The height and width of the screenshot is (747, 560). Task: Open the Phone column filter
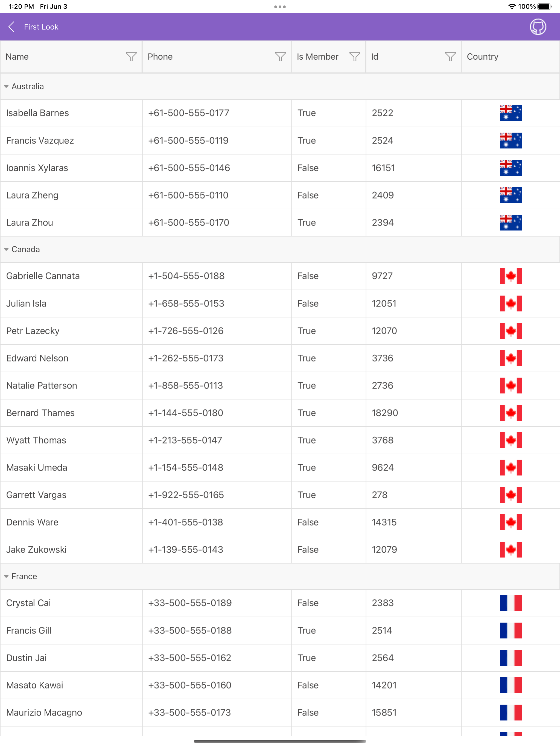coord(280,57)
